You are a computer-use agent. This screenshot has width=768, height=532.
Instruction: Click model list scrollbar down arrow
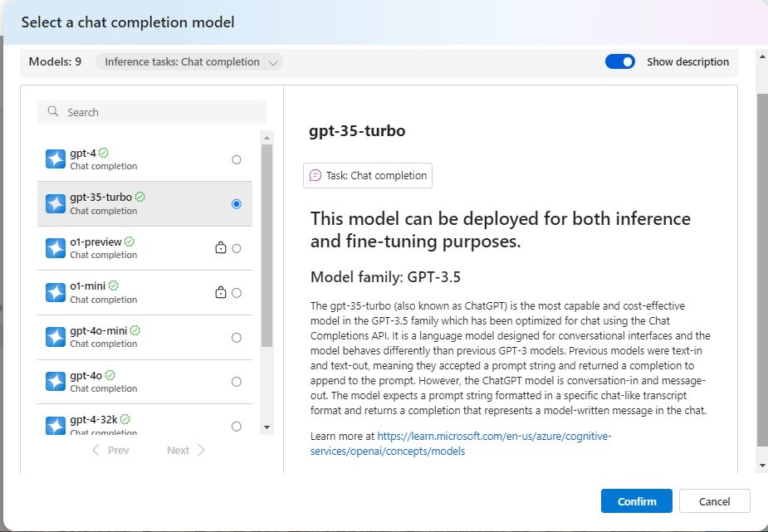pos(267,427)
